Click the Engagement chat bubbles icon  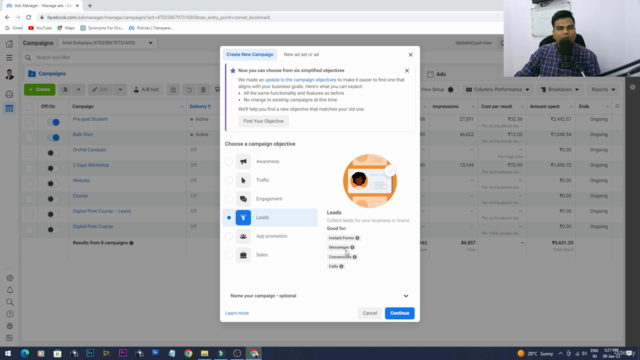pyautogui.click(x=243, y=199)
